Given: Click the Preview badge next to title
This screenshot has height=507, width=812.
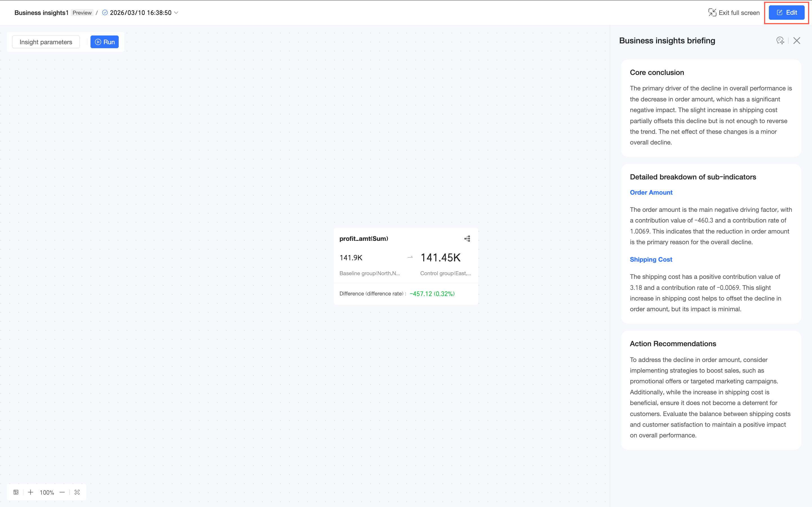Looking at the screenshot, I should [82, 13].
